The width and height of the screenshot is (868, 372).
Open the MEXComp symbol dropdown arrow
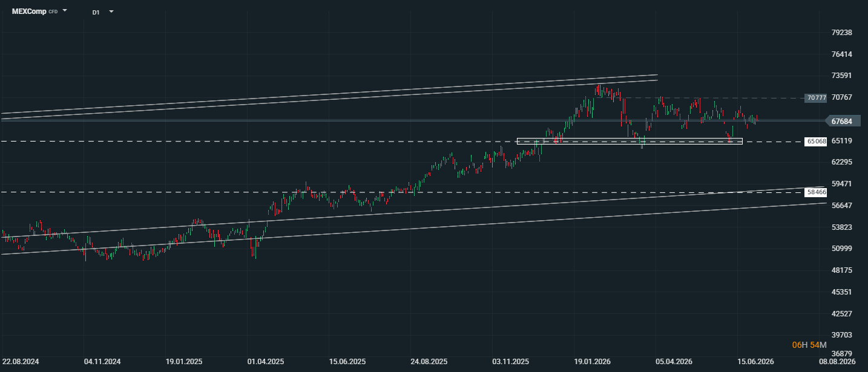[x=65, y=11]
